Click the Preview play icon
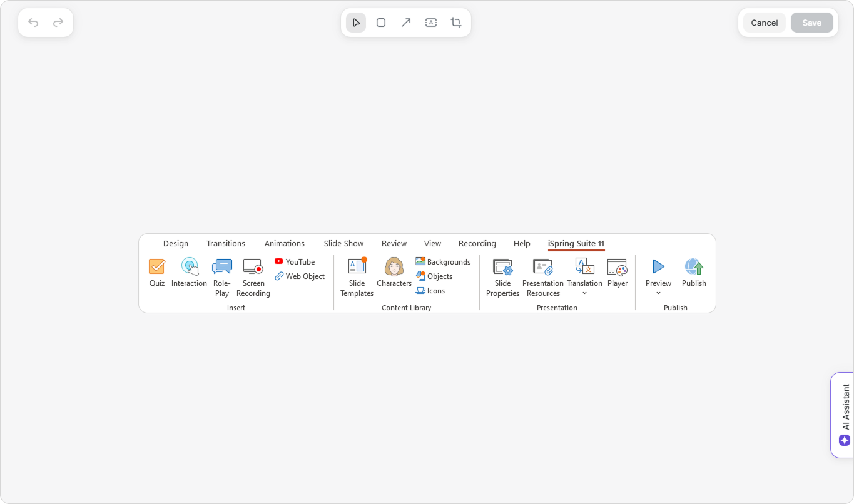This screenshot has height=504, width=854. 658,266
